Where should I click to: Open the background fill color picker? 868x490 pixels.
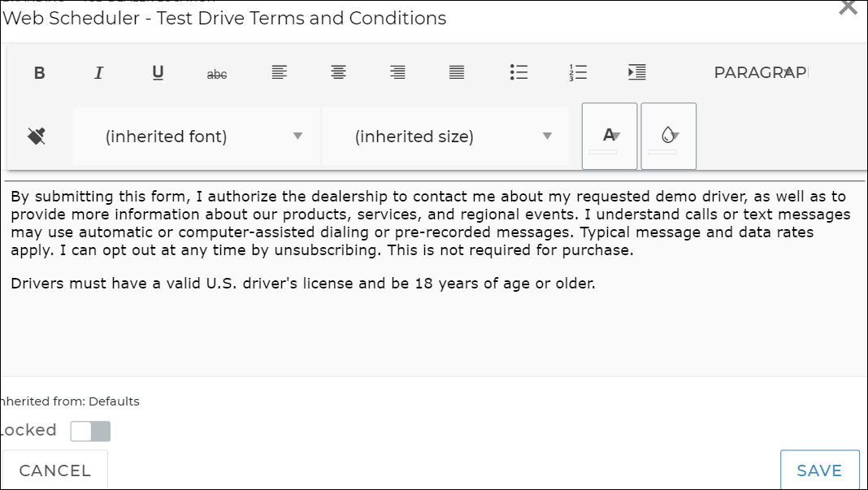click(x=669, y=137)
